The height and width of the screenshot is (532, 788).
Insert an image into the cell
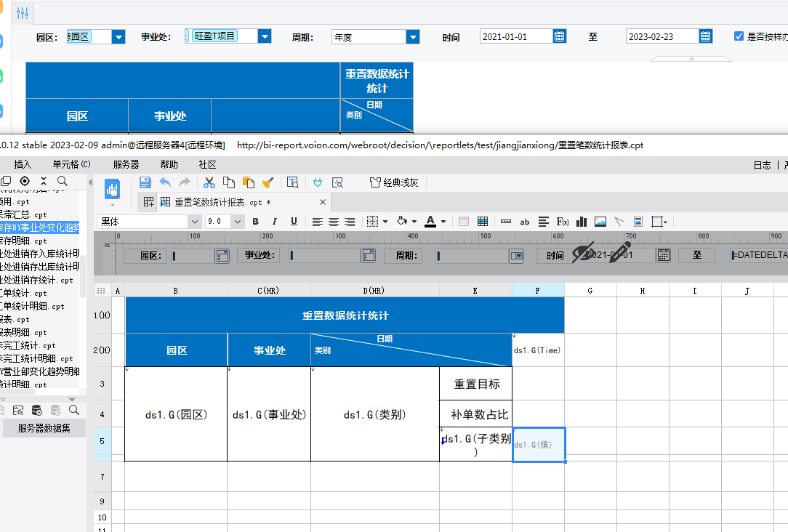[x=600, y=222]
